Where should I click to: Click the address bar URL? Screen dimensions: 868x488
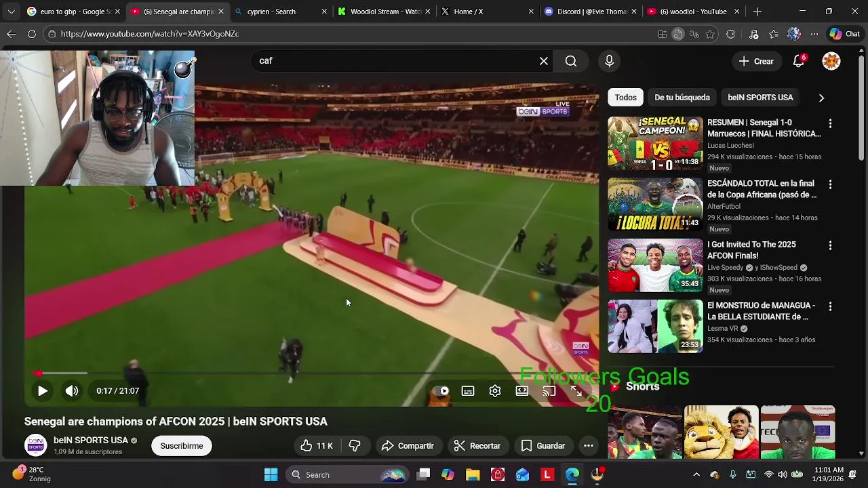[x=149, y=34]
